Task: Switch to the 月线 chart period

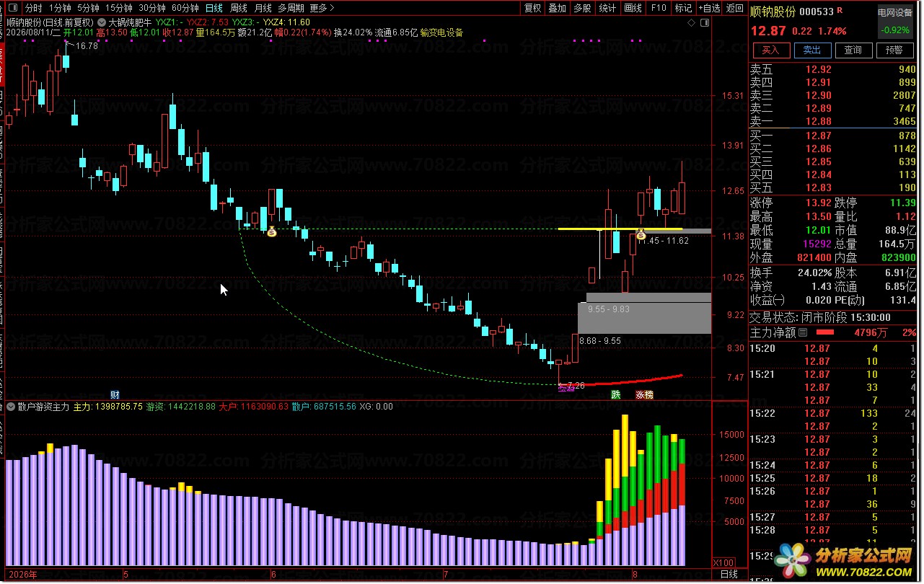Action: [263, 9]
